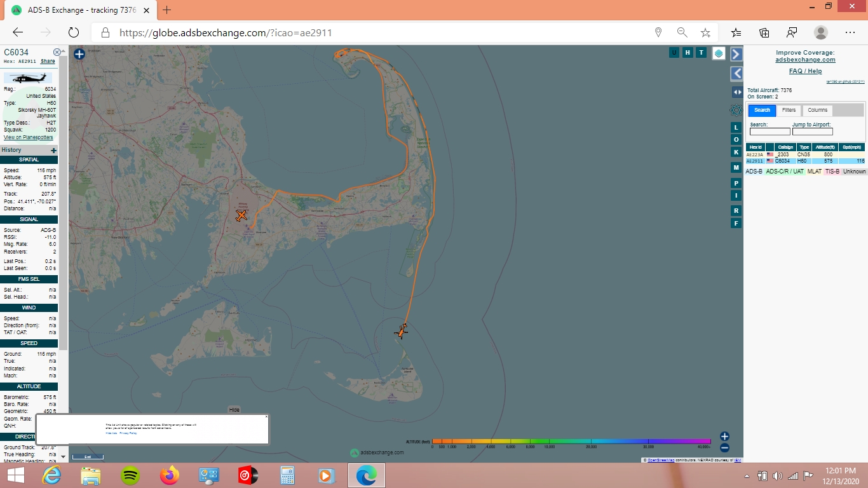This screenshot has width=868, height=488.
Task: Click the altitude color legend bar
Action: click(571, 441)
